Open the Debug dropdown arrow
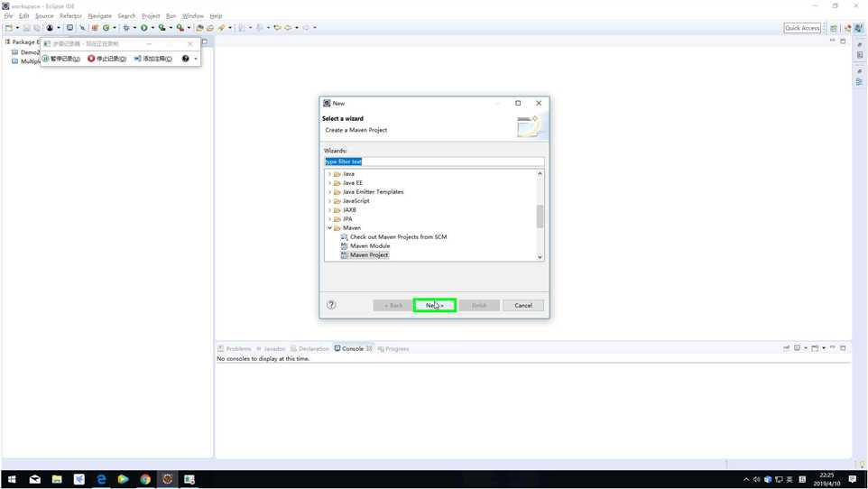The width and height of the screenshot is (868, 489). click(x=134, y=28)
